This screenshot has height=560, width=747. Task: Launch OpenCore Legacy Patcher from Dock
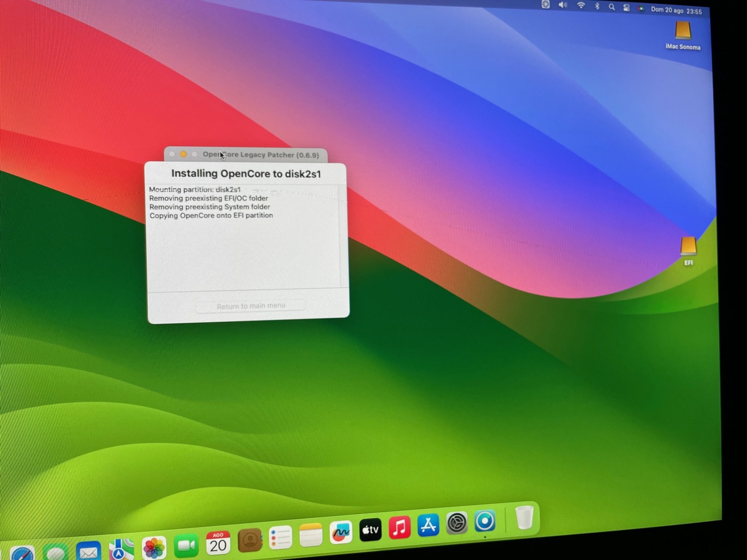point(485,521)
